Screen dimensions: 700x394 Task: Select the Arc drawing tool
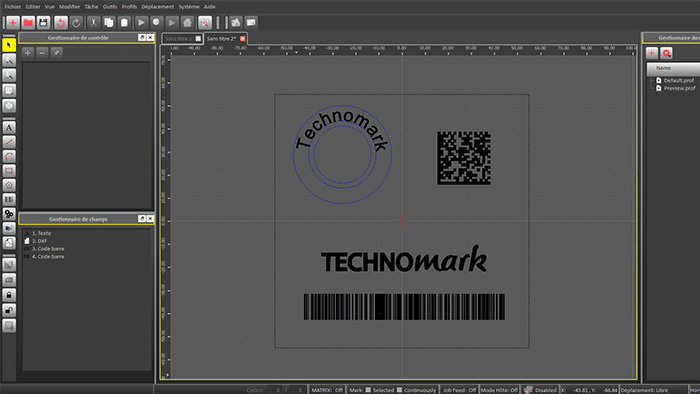pos(9,156)
